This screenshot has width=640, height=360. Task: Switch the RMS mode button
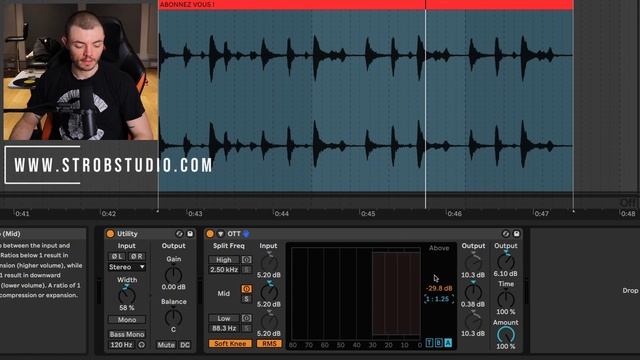pyautogui.click(x=269, y=344)
